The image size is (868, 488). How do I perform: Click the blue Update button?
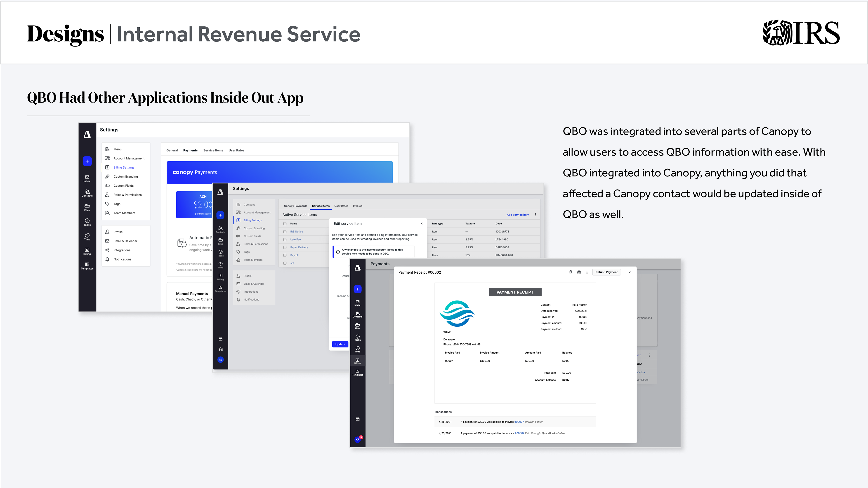point(340,344)
